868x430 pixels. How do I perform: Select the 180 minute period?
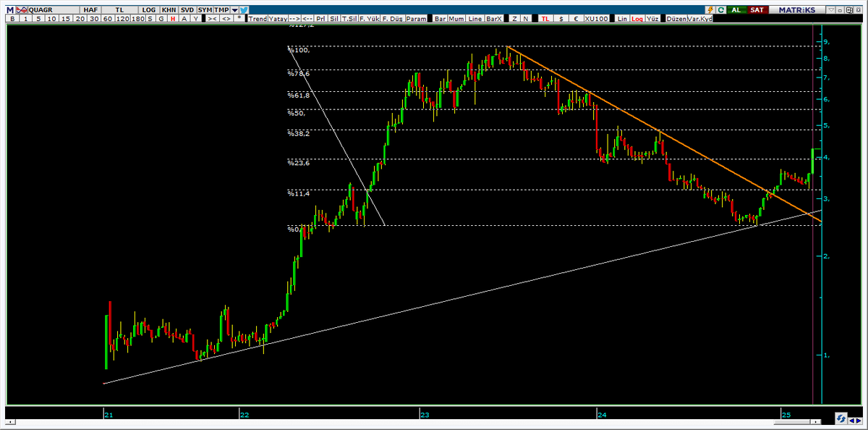(x=138, y=19)
